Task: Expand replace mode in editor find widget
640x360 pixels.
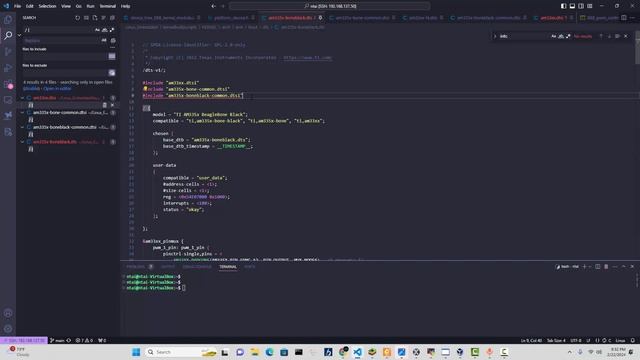Action: (x=495, y=36)
